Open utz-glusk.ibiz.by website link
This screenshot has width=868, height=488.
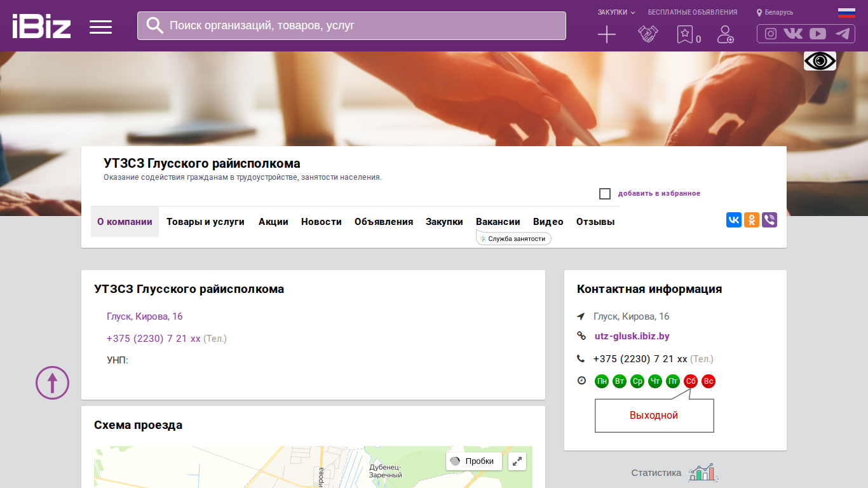632,336
